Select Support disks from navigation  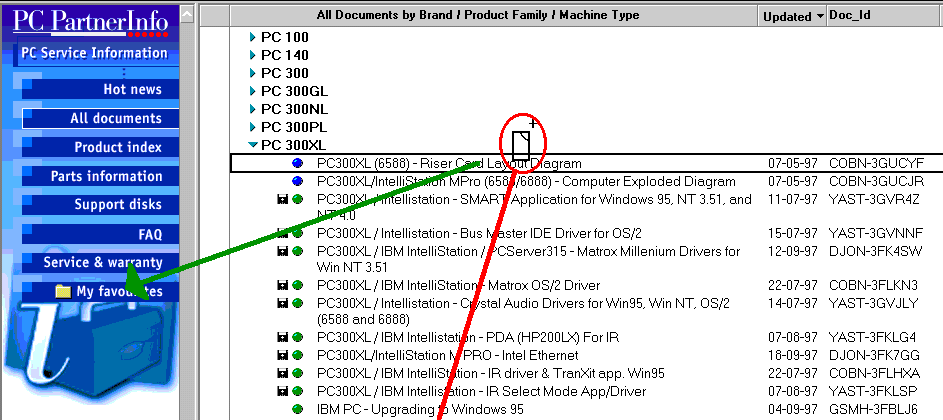(x=117, y=205)
